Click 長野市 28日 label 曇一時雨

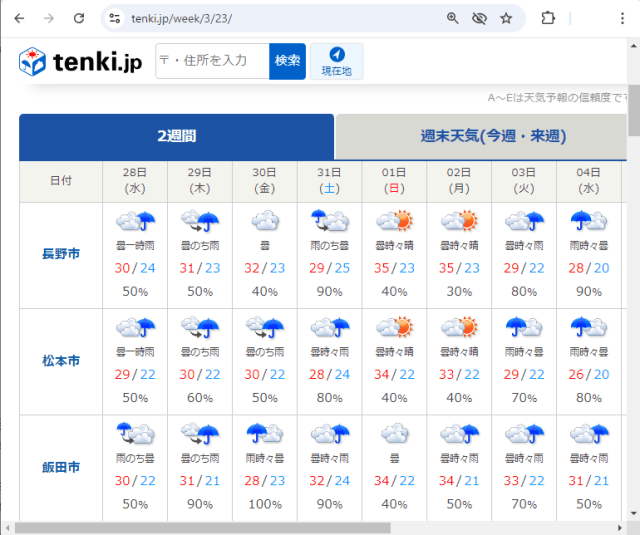[135, 246]
